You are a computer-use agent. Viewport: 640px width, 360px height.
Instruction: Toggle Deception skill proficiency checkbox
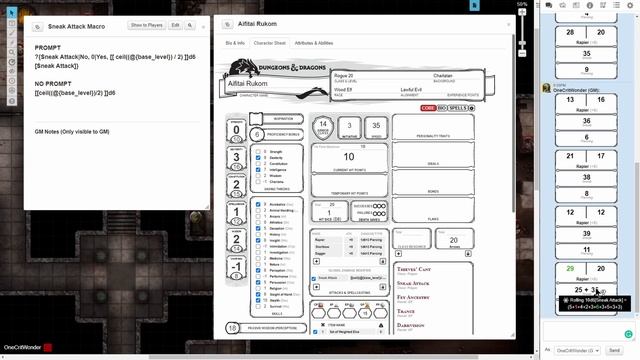(258, 228)
